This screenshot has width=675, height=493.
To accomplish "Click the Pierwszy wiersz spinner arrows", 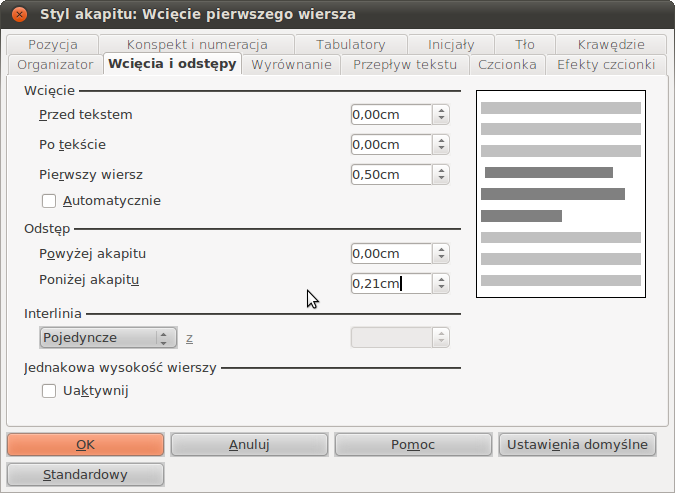I will point(441,175).
